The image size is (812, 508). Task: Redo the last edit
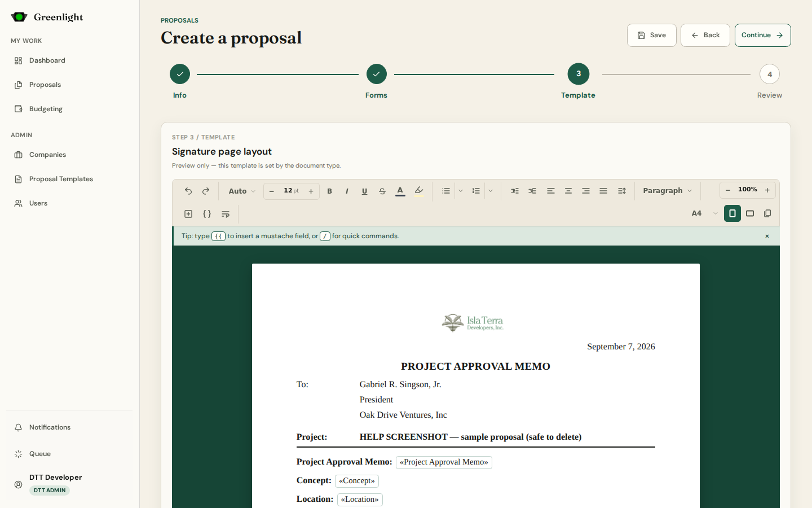(206, 191)
